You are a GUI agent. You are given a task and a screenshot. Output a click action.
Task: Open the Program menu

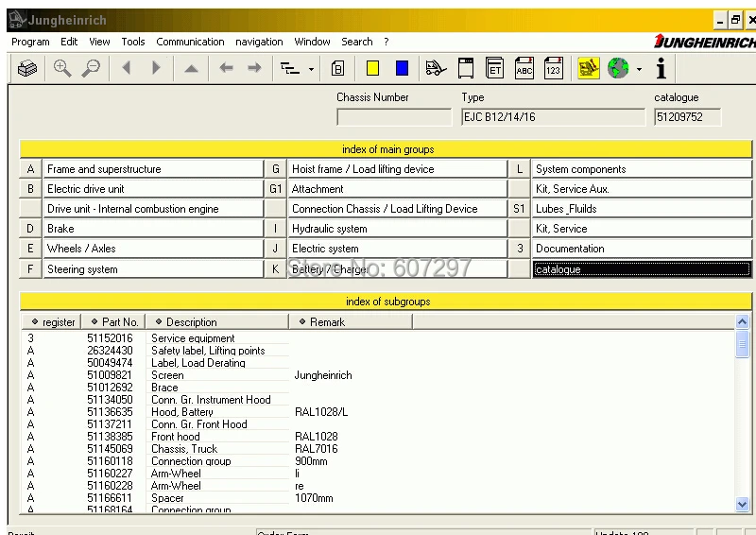30,42
